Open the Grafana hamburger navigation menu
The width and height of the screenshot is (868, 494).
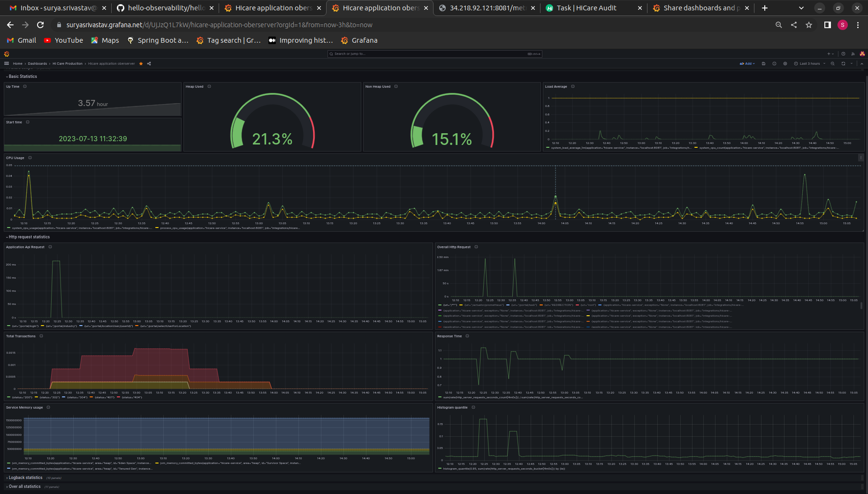[7, 63]
